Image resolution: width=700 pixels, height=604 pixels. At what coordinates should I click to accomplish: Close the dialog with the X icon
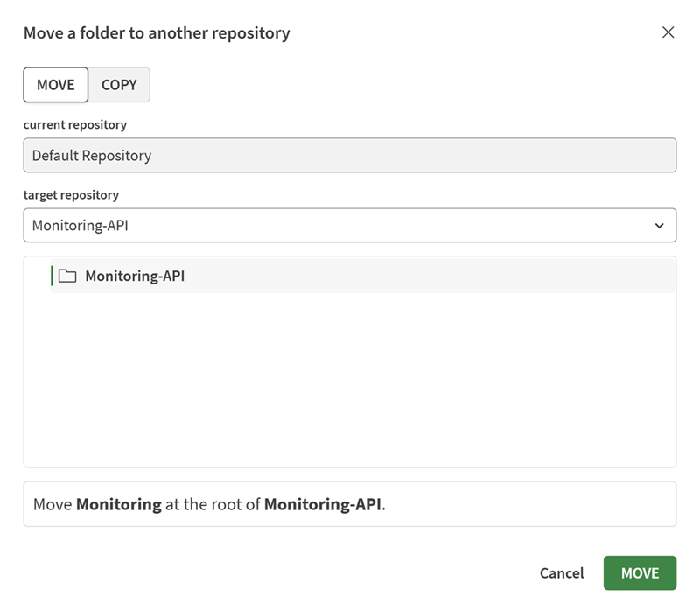pyautogui.click(x=668, y=32)
